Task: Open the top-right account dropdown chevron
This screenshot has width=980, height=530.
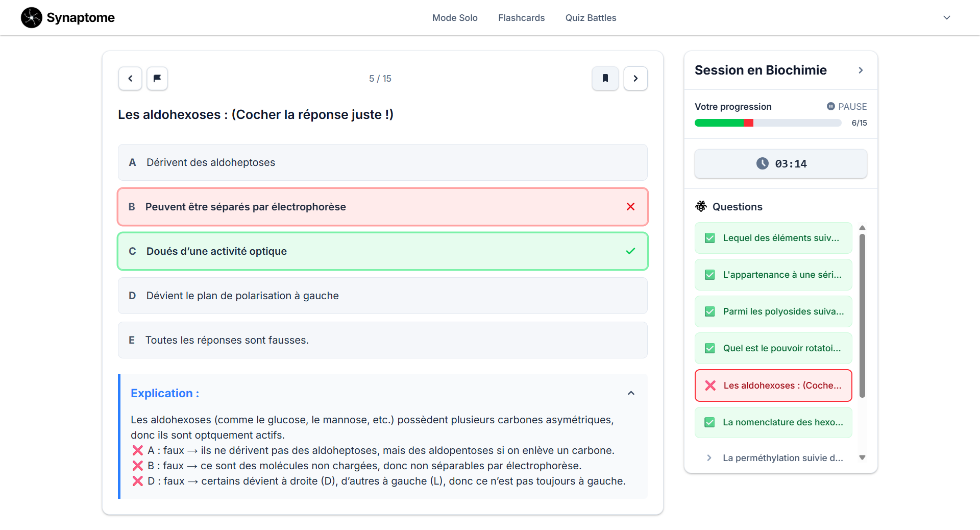Action: tap(946, 18)
